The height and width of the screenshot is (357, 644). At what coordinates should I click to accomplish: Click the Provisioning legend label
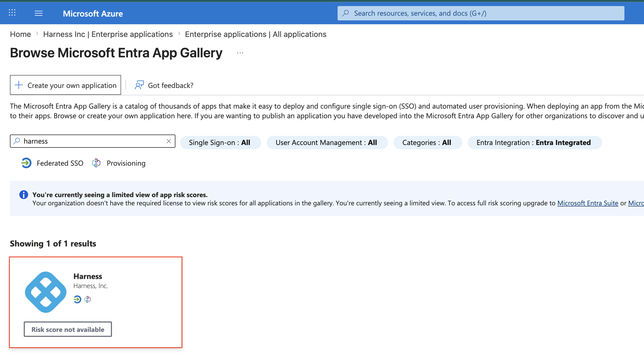[x=126, y=163]
